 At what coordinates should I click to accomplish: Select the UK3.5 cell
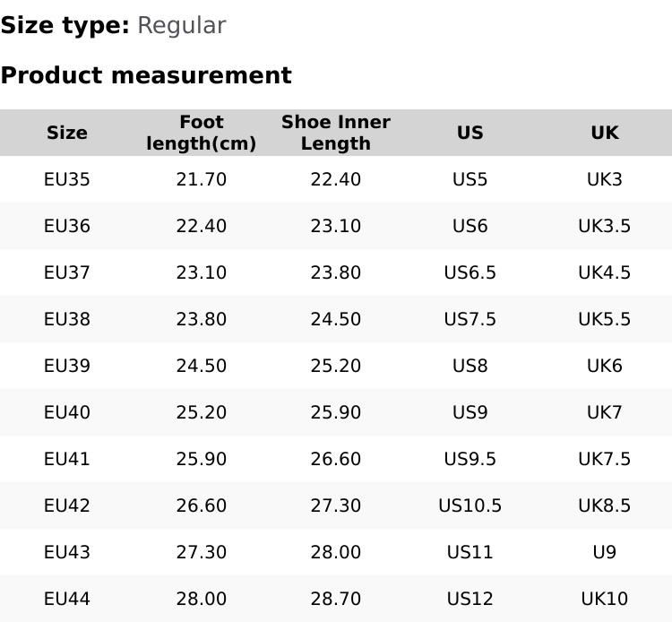point(605,226)
